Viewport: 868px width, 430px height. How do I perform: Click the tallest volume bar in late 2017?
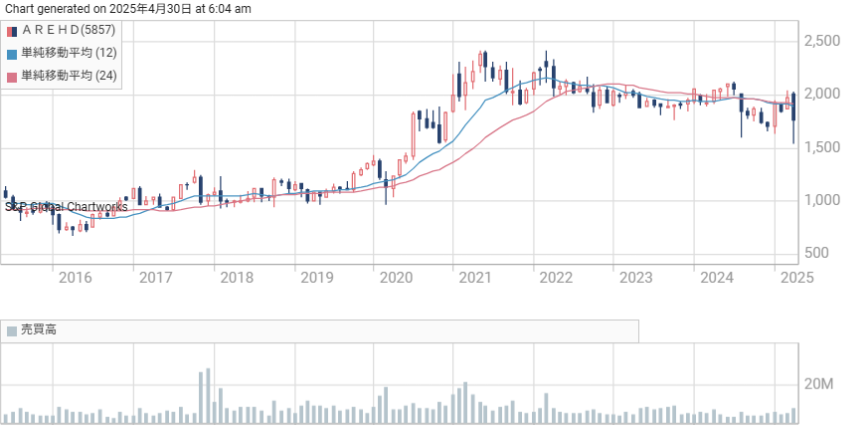click(208, 396)
